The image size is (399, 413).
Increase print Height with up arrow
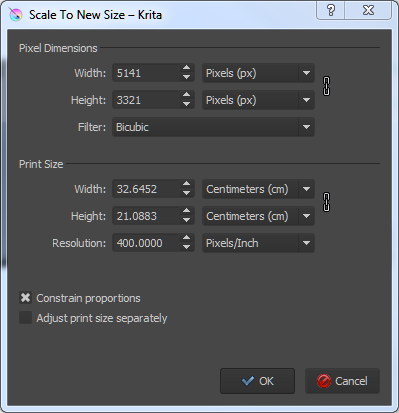tap(187, 211)
